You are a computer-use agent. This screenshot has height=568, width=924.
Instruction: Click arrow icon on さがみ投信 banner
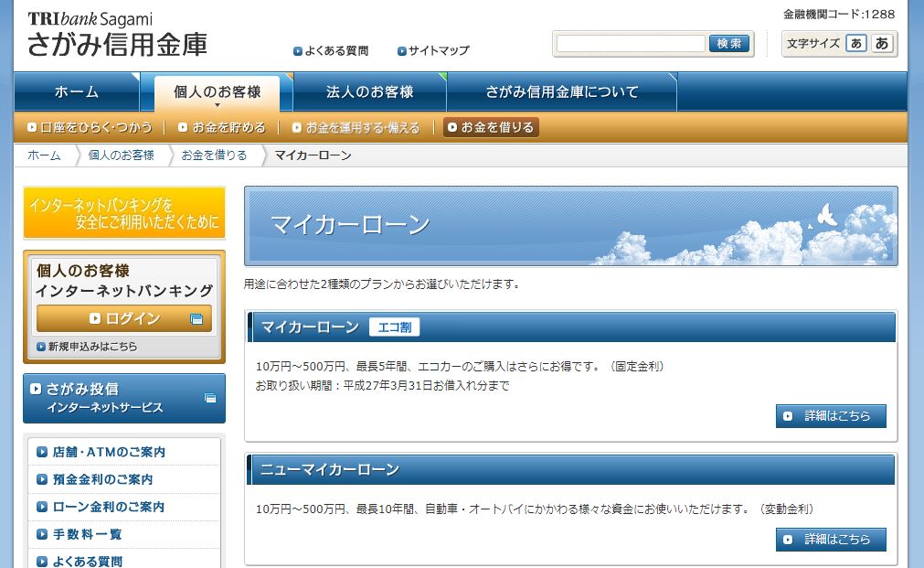[36, 389]
